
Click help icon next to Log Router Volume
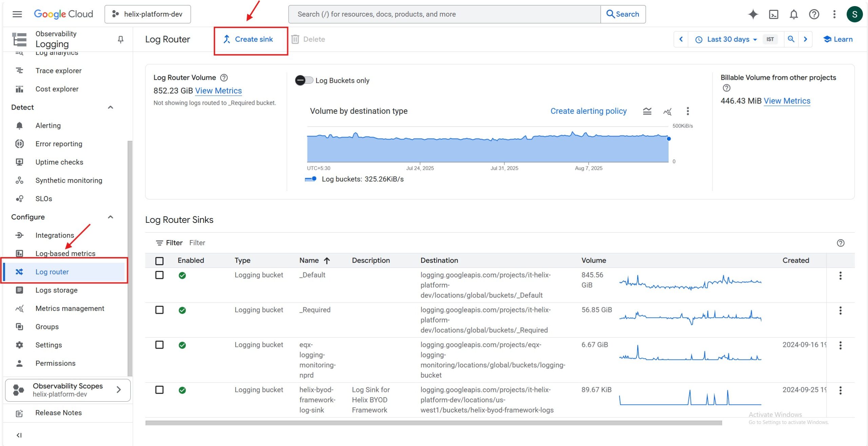[x=224, y=78]
